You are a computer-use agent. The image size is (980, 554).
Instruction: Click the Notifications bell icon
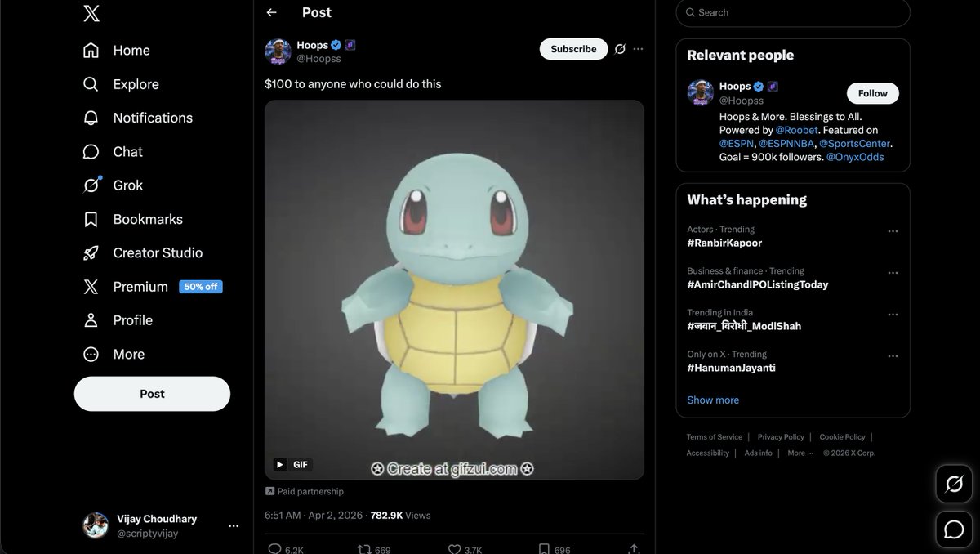pos(91,118)
